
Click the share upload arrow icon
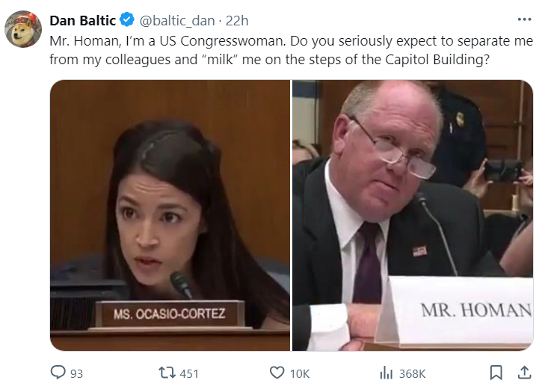(x=524, y=373)
